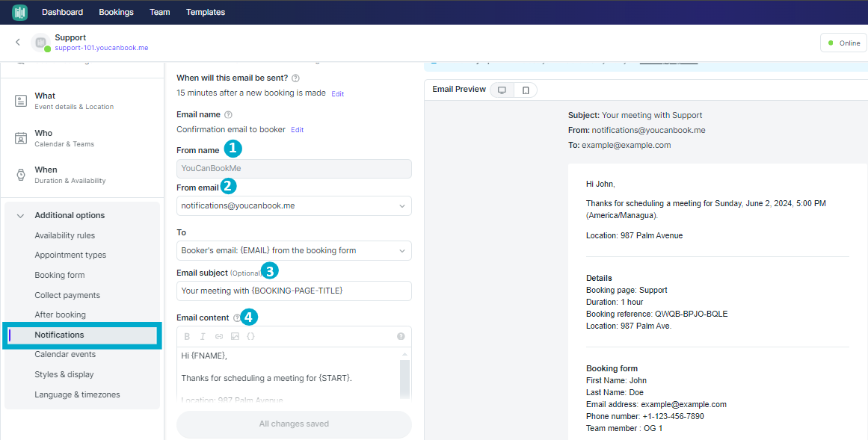Open help icon next to Email name
Image resolution: width=868 pixels, height=440 pixels.
(228, 114)
